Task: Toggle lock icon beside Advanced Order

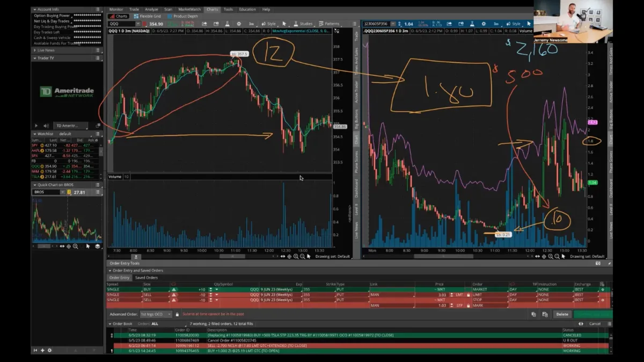Action: [178, 314]
